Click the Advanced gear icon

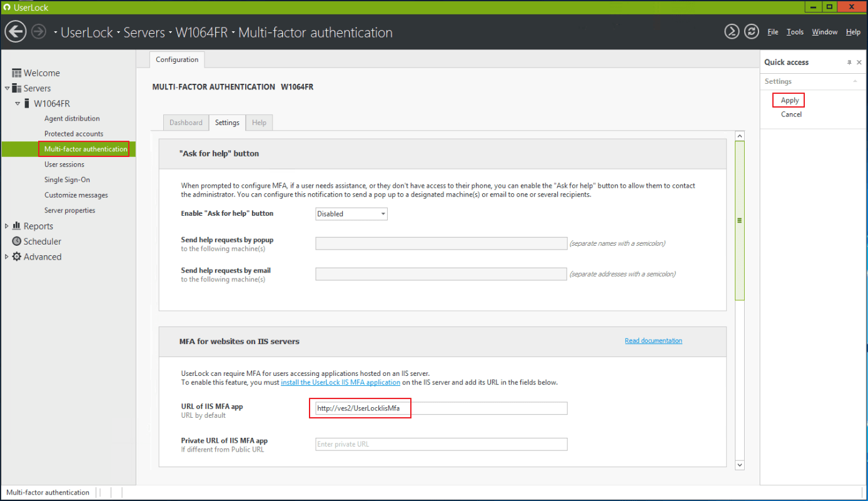(x=17, y=256)
